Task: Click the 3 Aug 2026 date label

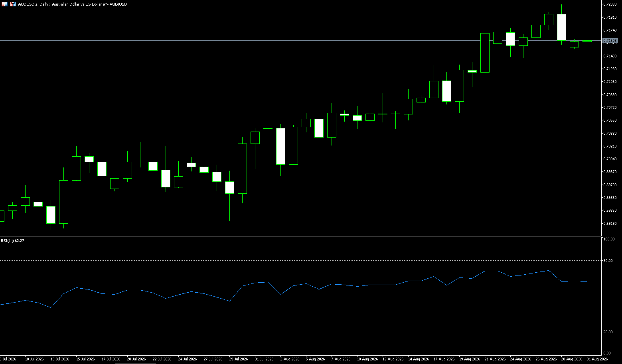Action: pos(290,359)
